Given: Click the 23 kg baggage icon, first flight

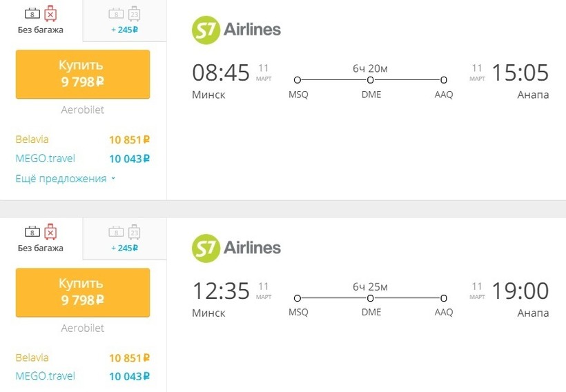Looking at the screenshot, I should (134, 13).
